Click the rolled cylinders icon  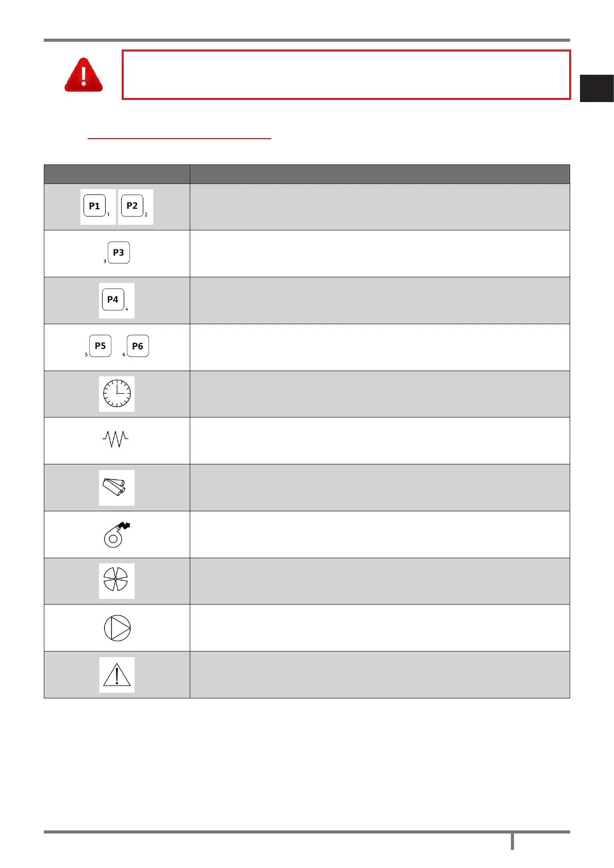115,487
